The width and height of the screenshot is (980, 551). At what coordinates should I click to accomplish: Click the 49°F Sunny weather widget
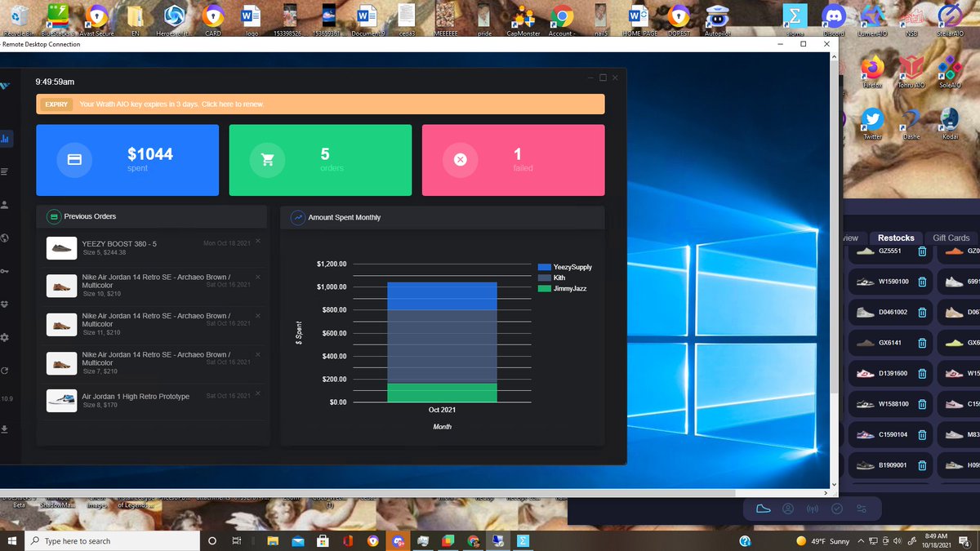pos(823,541)
